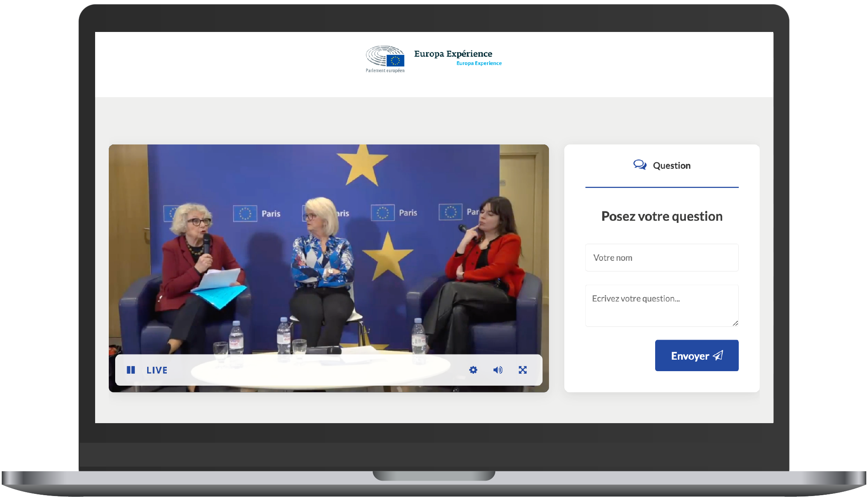Click the Envoyer send button
Viewport: 868px width, 499px height.
coord(697,355)
